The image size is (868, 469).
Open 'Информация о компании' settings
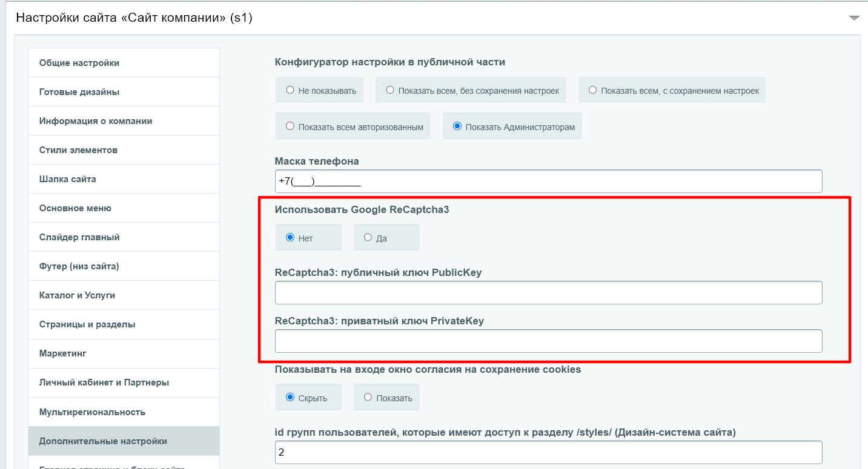point(96,121)
